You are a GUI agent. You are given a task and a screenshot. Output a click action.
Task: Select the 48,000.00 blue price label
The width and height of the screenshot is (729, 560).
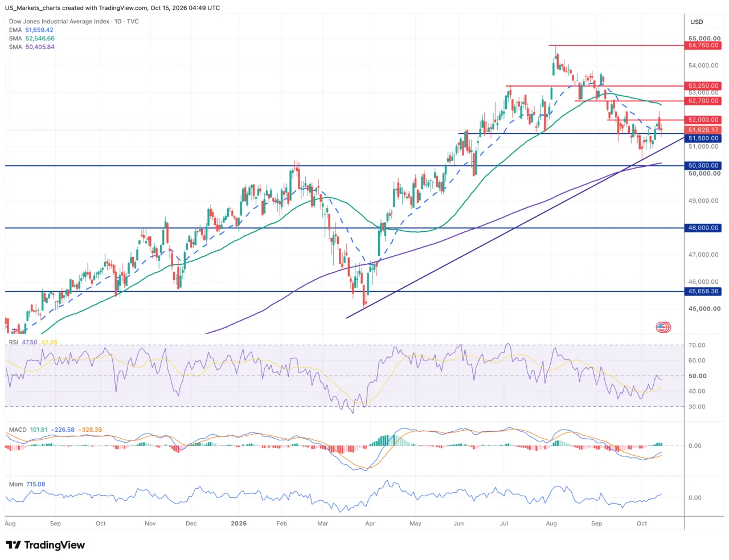tap(703, 228)
